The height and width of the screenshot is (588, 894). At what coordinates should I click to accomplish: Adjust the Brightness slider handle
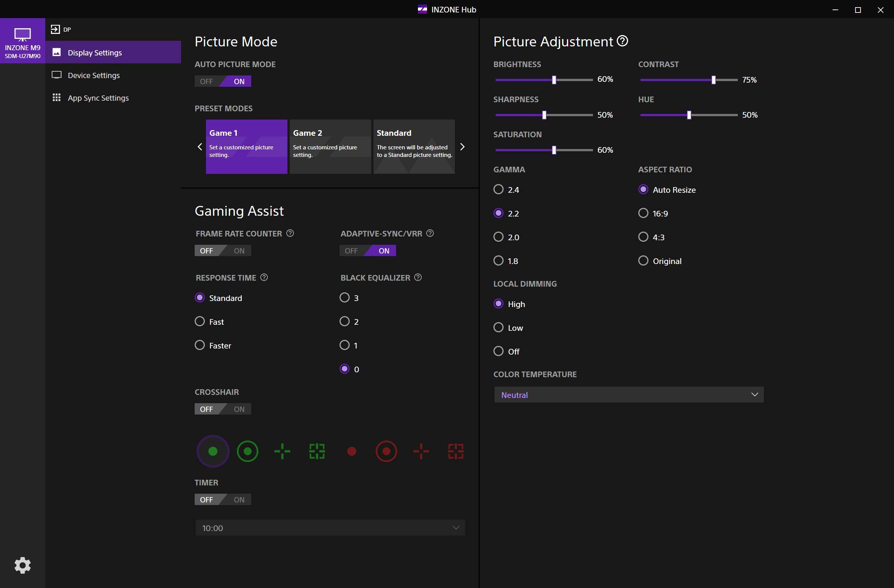pos(554,80)
